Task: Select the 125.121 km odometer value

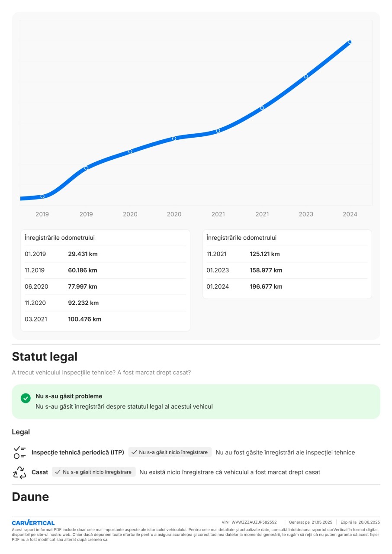Action: pyautogui.click(x=265, y=254)
